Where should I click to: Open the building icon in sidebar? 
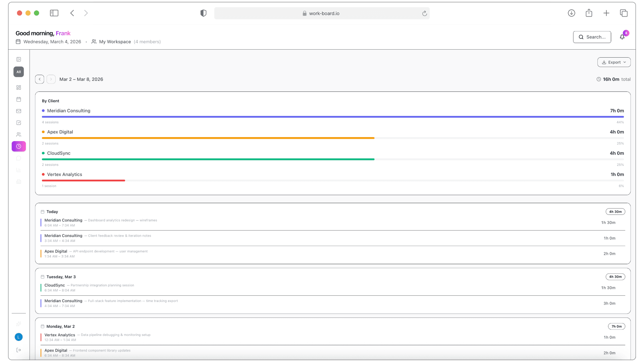pos(19,182)
